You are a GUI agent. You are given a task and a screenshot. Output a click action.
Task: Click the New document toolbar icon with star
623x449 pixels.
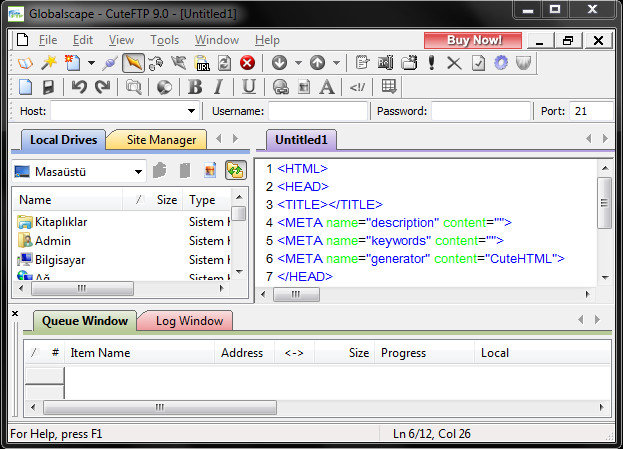tap(73, 63)
